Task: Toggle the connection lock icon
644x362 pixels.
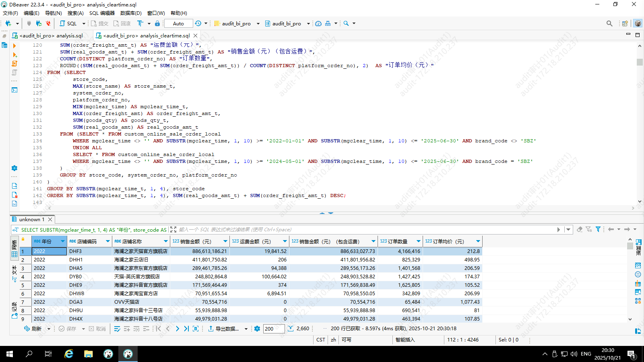Action: 157,23
